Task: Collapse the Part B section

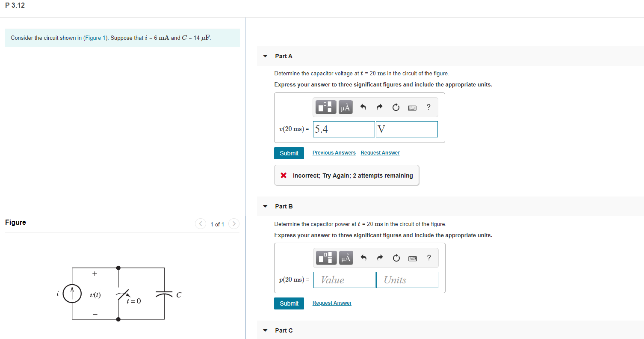Action: click(265, 206)
